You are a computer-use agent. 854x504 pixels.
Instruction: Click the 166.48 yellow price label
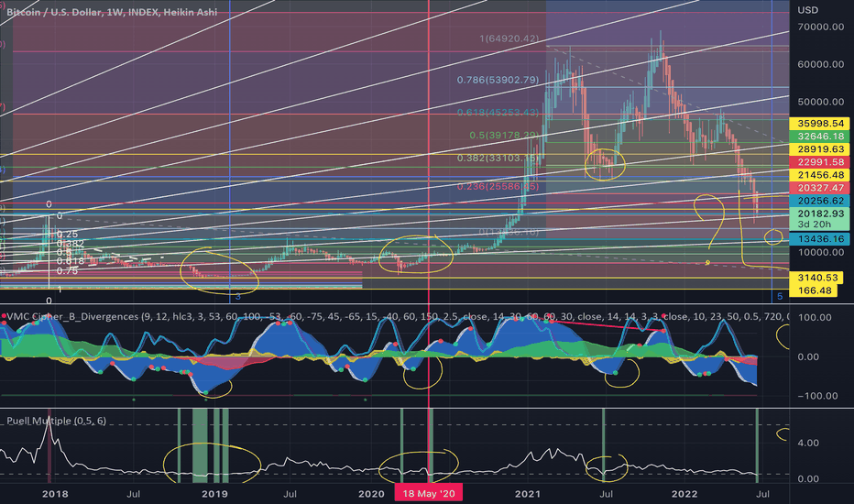pyautogui.click(x=815, y=290)
